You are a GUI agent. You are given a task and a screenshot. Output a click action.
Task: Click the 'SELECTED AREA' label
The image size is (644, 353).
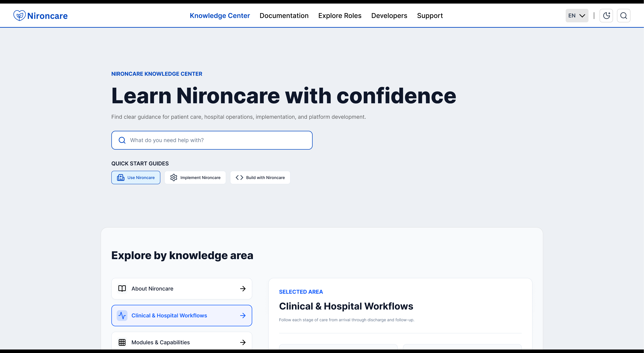pos(301,292)
